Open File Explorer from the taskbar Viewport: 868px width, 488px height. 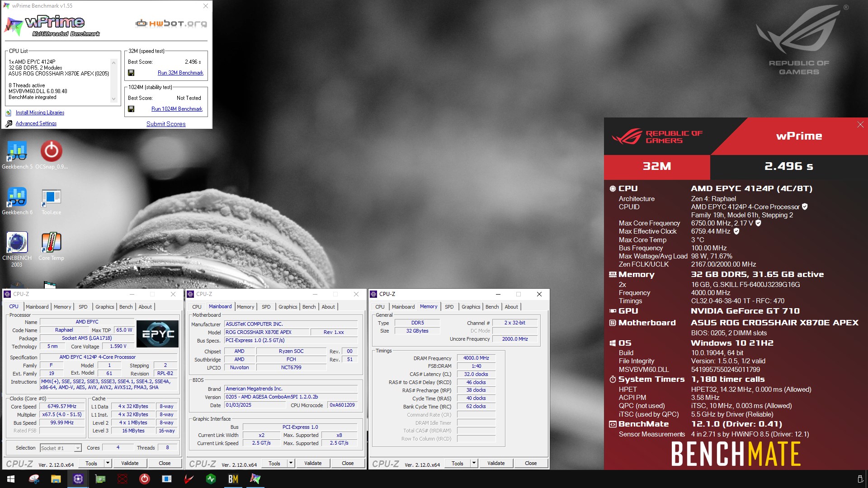click(x=56, y=479)
